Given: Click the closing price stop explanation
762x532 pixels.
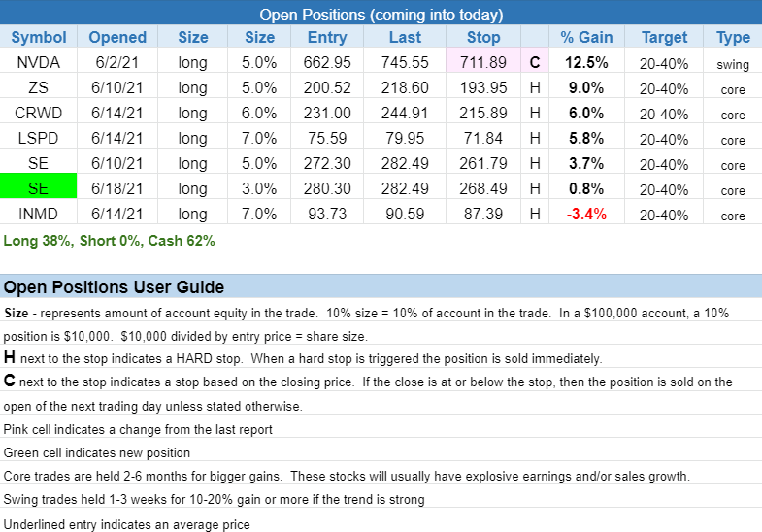Looking at the screenshot, I should click(x=368, y=393).
